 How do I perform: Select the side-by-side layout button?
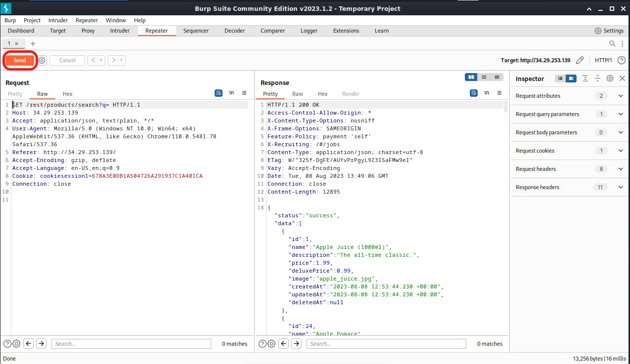471,77
